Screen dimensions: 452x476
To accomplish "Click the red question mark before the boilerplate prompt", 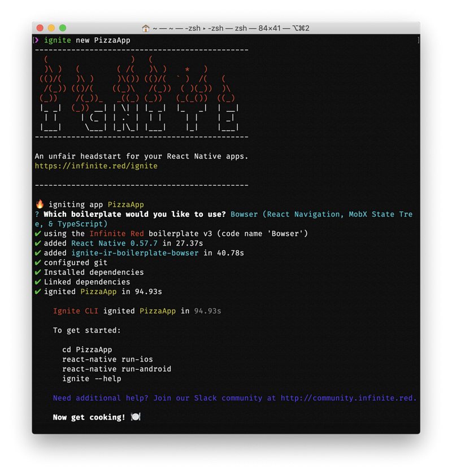I will [36, 214].
